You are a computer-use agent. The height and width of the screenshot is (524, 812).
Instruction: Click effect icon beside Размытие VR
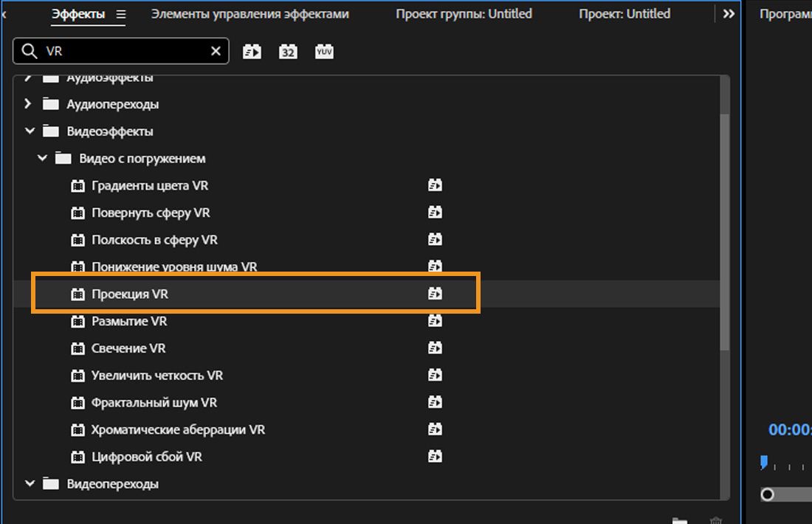[x=78, y=321]
